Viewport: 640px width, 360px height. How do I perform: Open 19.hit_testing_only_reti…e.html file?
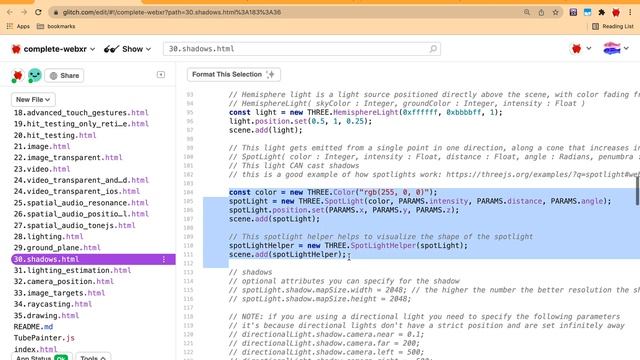(81, 124)
